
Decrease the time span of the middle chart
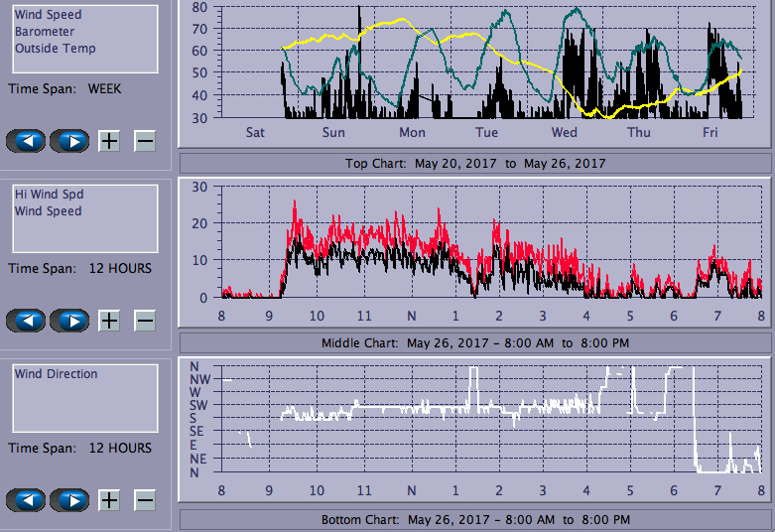(145, 321)
